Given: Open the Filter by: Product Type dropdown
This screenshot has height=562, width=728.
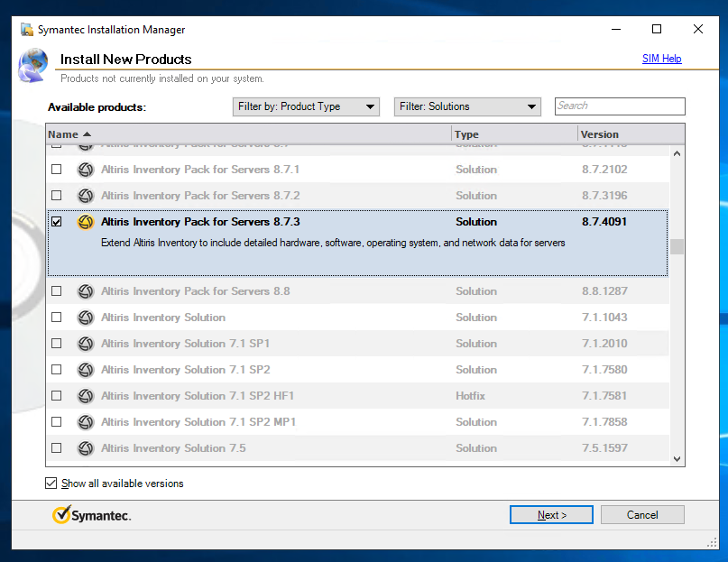Looking at the screenshot, I should [x=306, y=106].
